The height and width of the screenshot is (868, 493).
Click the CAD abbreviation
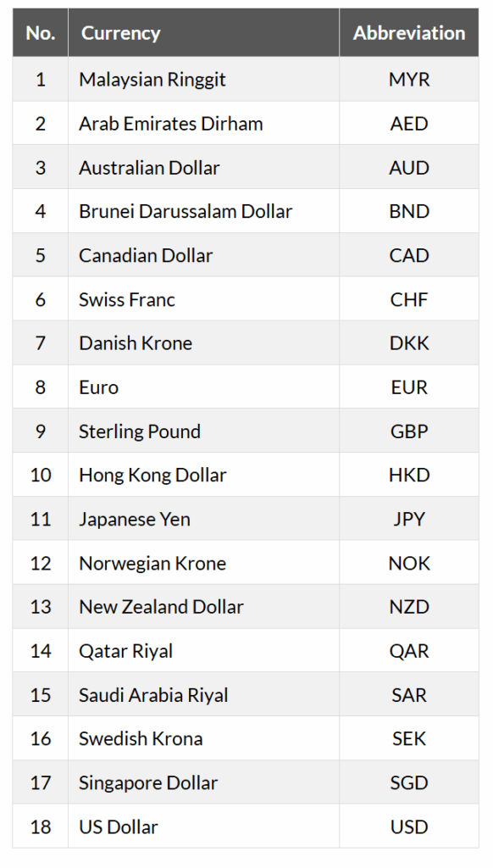tap(409, 255)
